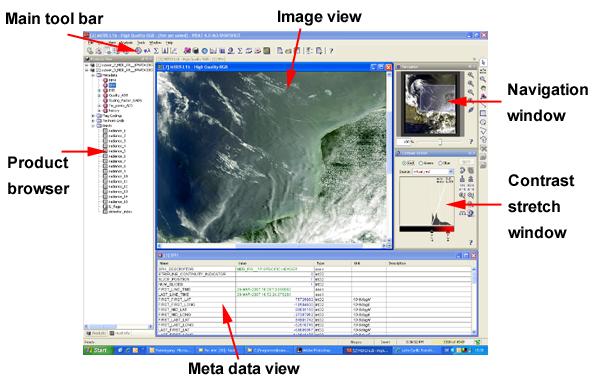Image resolution: width=594 pixels, height=380 pixels.
Task: Open the Source dropdown in contrast stretch window
Action: coord(433,172)
